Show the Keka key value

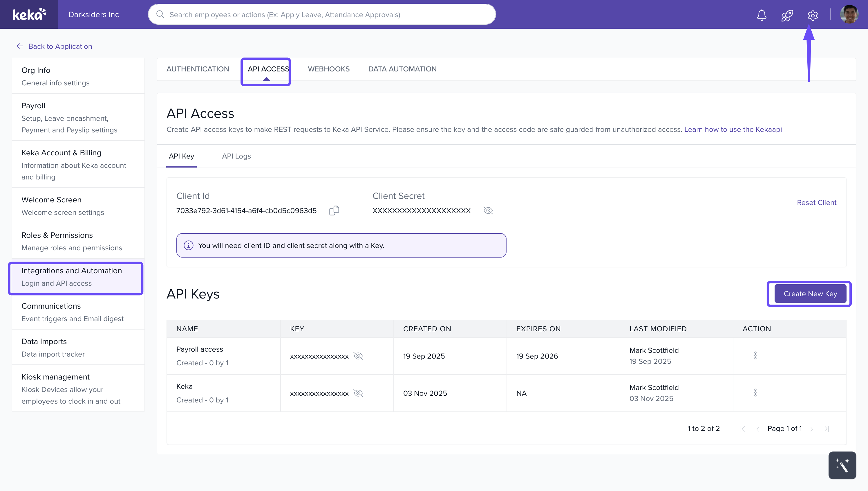click(x=358, y=393)
